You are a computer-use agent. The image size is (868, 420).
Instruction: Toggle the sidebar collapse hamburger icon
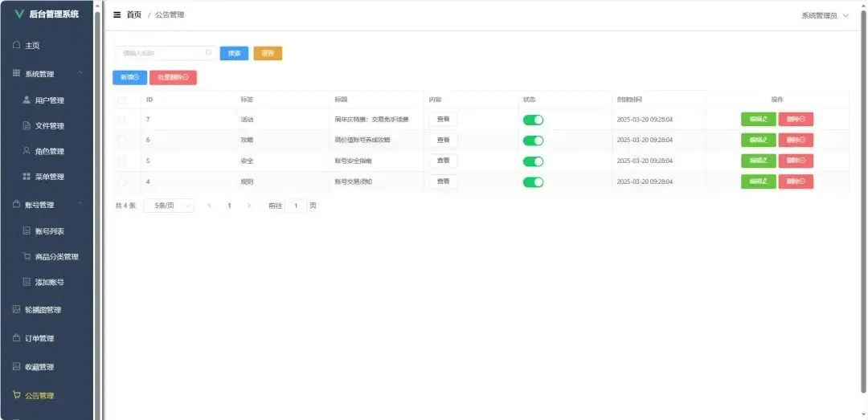pos(117,15)
